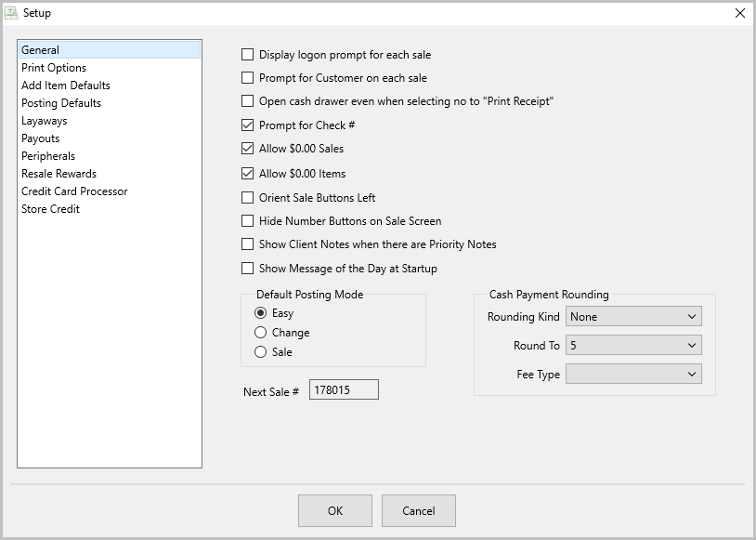The image size is (756, 540).
Task: Uncheck Allow $0.00 Items
Action: click(247, 173)
